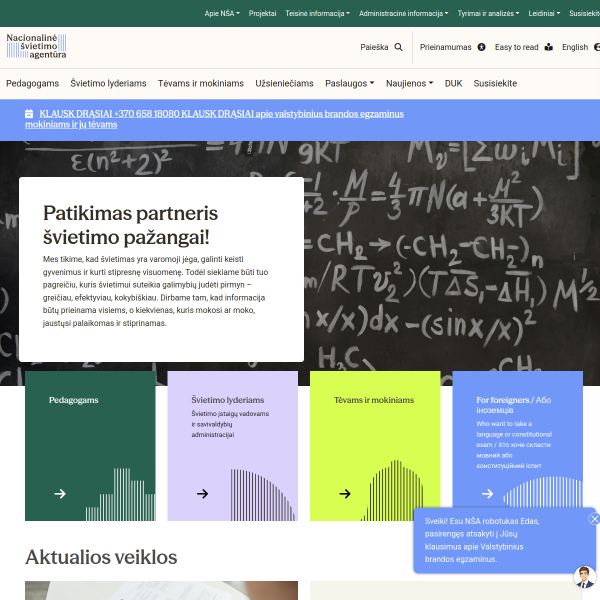Viewport: 600px width, 600px height.
Task: Select Tėvams ir mokiniams in main navigation
Action: pos(201,83)
